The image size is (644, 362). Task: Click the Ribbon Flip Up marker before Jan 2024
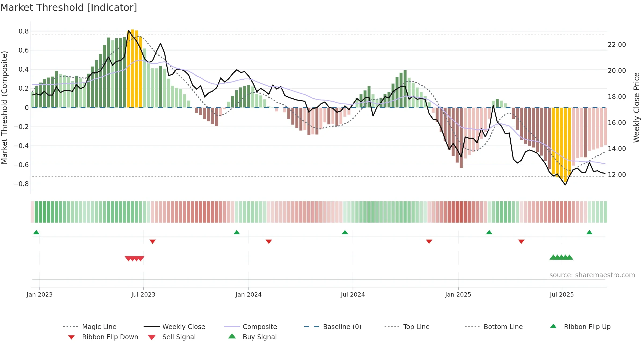(x=237, y=232)
